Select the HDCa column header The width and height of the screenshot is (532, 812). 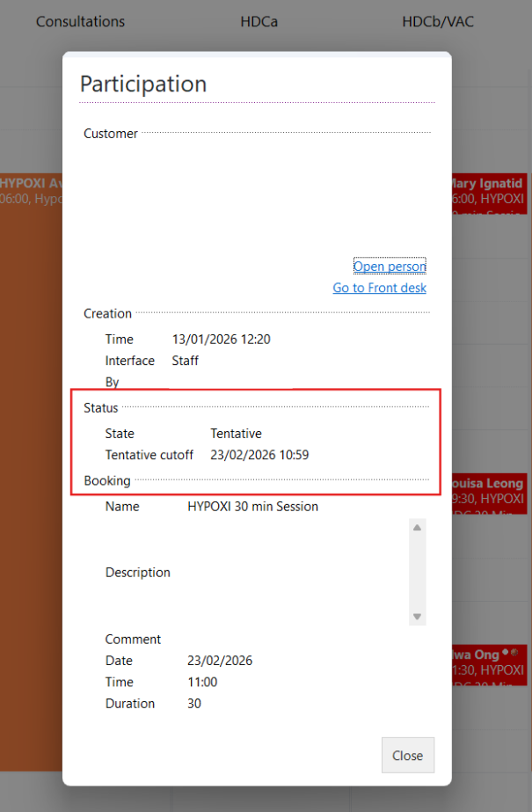tap(259, 21)
